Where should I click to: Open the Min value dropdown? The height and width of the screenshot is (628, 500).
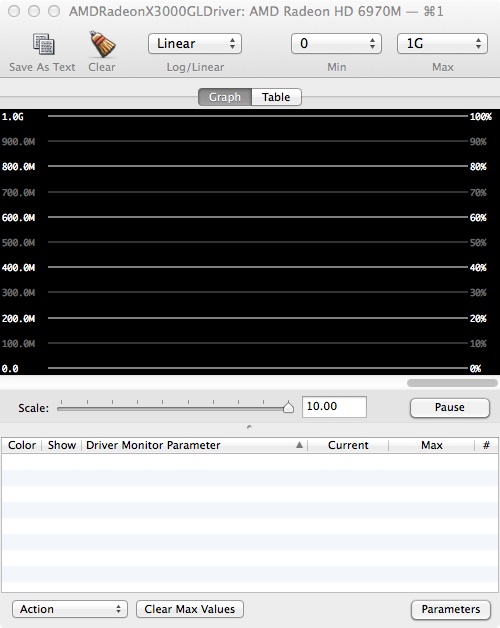336,44
